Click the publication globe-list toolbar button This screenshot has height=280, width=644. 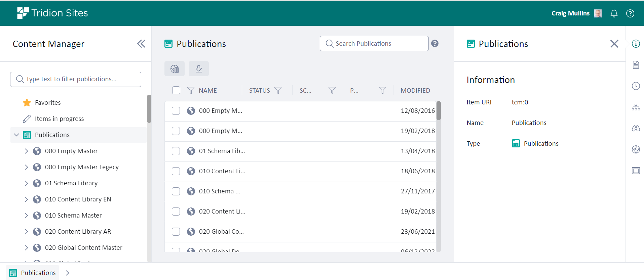click(x=175, y=69)
